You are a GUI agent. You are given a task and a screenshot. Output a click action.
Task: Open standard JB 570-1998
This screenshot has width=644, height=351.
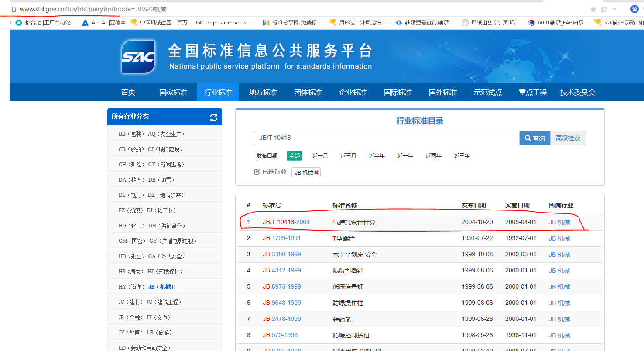[x=280, y=335]
